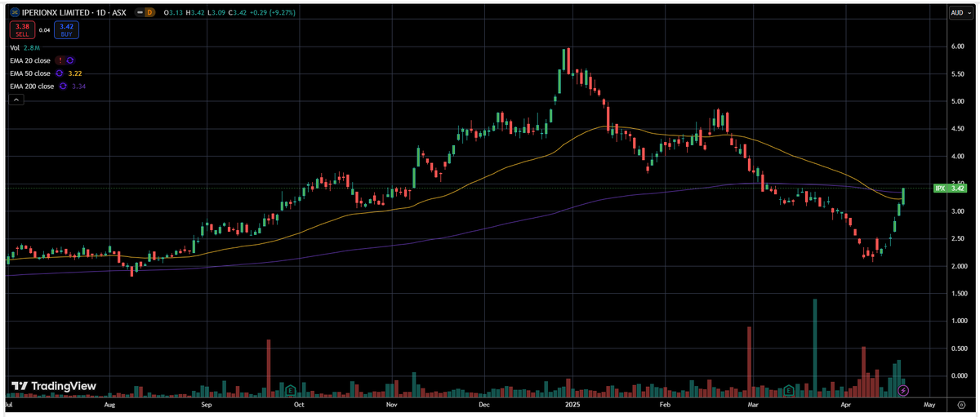The image size is (980, 417).
Task: Click the +0.29 (+9.27%) change text
Action: 273,12
